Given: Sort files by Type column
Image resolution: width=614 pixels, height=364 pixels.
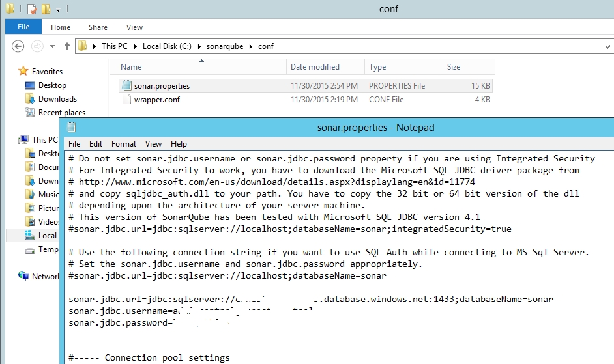Looking at the screenshot, I should pos(403,67).
